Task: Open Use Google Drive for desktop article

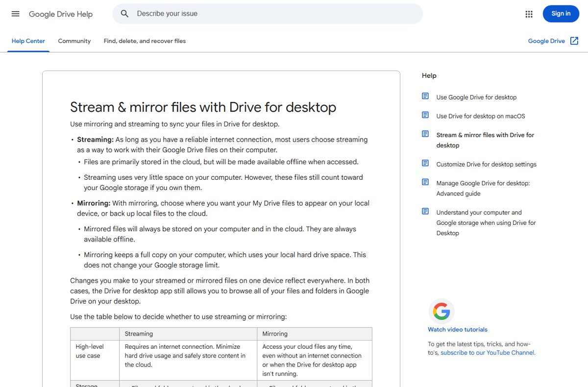Action: [476, 97]
